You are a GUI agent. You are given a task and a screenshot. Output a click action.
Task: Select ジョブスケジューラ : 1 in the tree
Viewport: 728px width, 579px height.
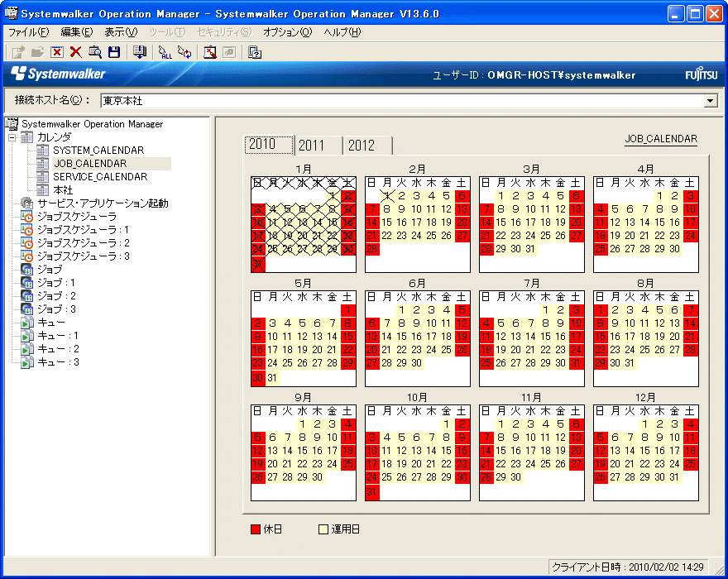click(x=83, y=230)
